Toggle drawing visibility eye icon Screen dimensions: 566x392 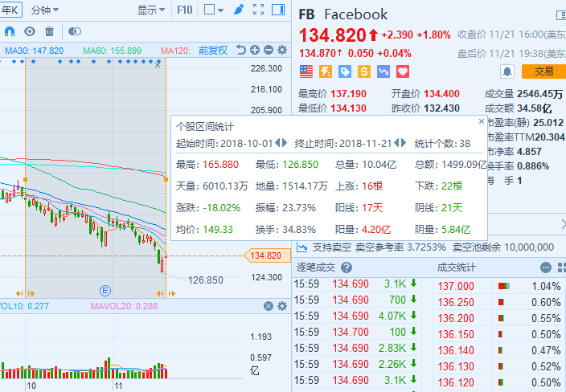click(30, 32)
